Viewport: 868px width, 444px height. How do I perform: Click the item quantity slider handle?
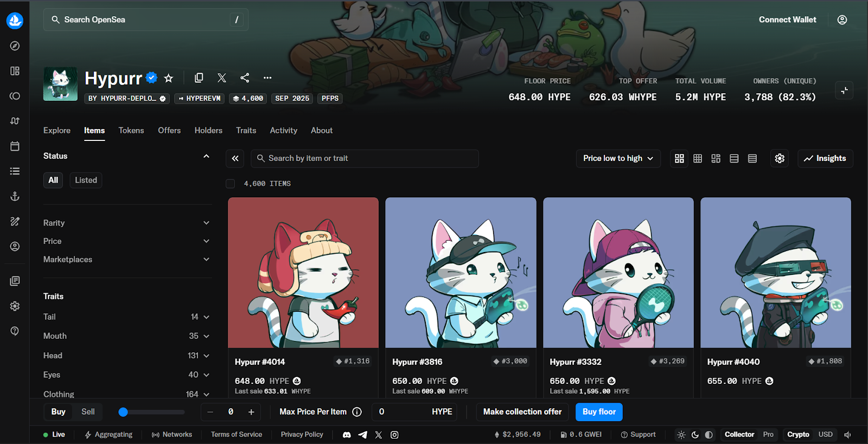123,412
